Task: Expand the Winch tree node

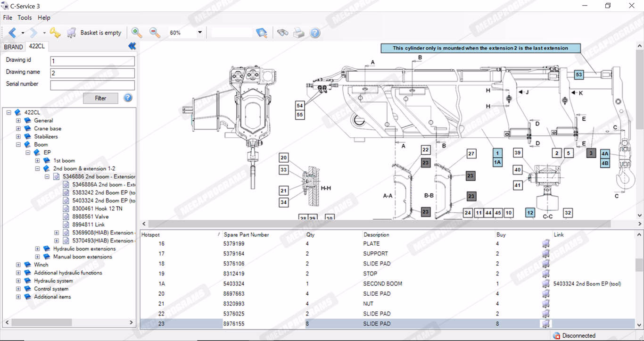Action: (x=18, y=265)
